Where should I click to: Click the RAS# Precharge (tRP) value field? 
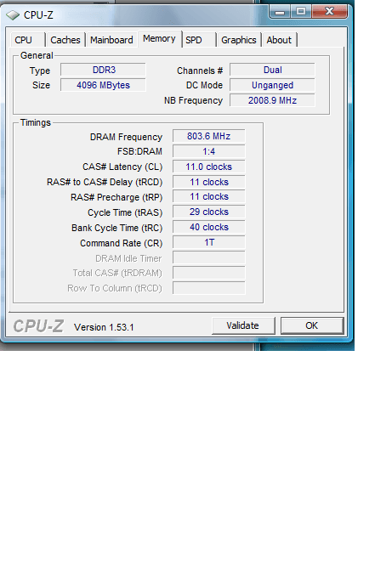pos(209,196)
